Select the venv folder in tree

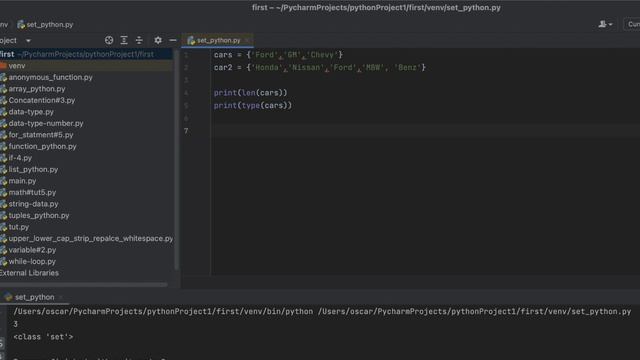(x=86, y=66)
